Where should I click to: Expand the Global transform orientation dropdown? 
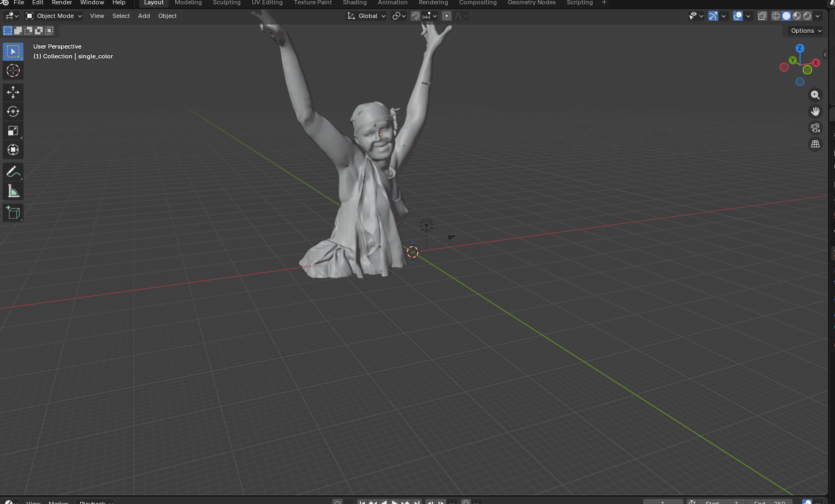point(366,16)
